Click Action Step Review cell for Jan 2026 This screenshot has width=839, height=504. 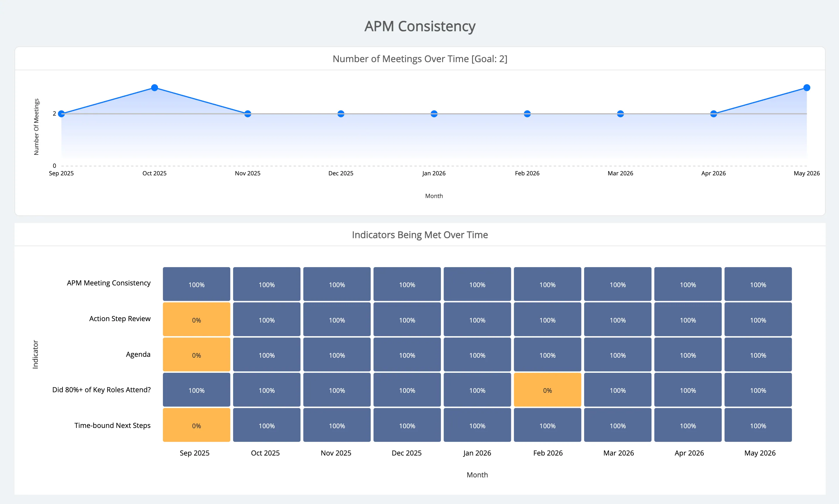click(477, 319)
